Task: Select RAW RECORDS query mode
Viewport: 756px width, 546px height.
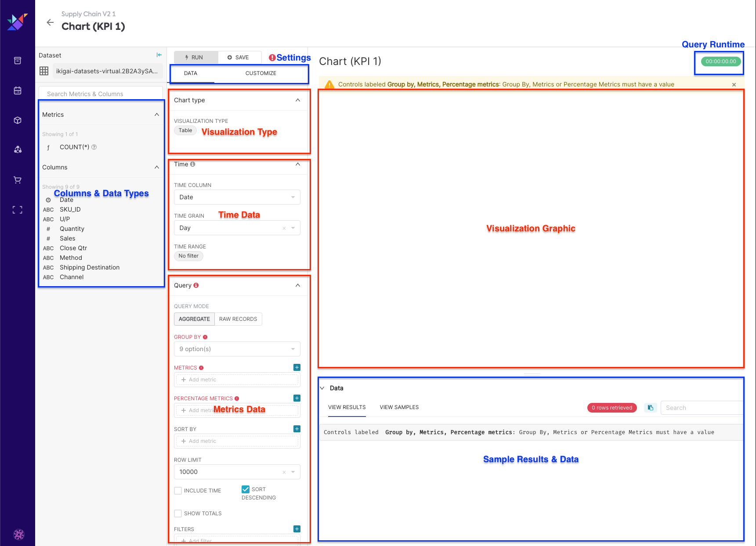Action: click(238, 319)
